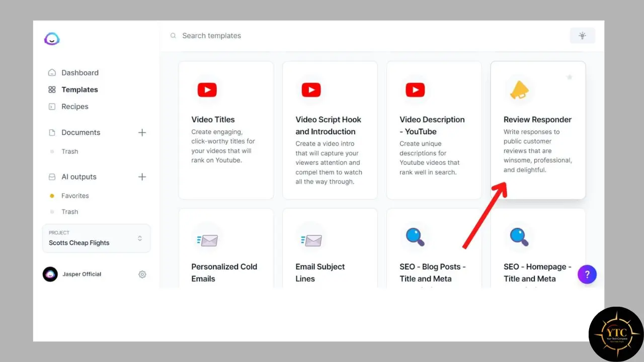Image resolution: width=644 pixels, height=362 pixels.
Task: Add a new document with plus icon
Action: pyautogui.click(x=142, y=133)
